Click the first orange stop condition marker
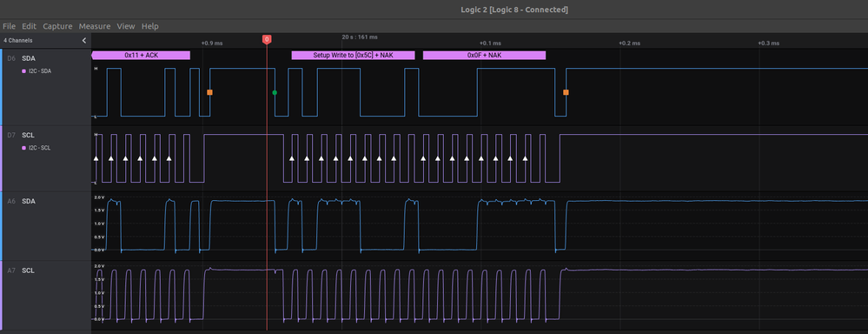Screen dimensions: 868x334 (x=209, y=92)
